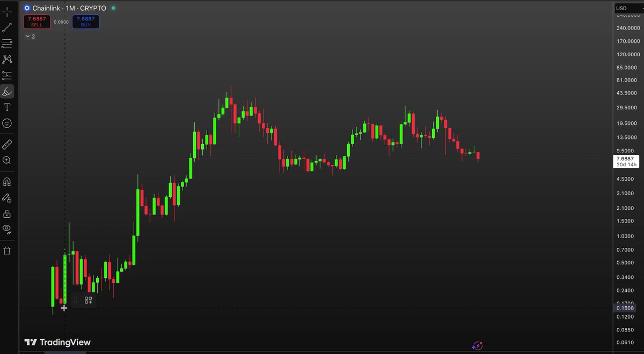Click the Chainlink symbol logo
The image size is (644, 354).
27,9
